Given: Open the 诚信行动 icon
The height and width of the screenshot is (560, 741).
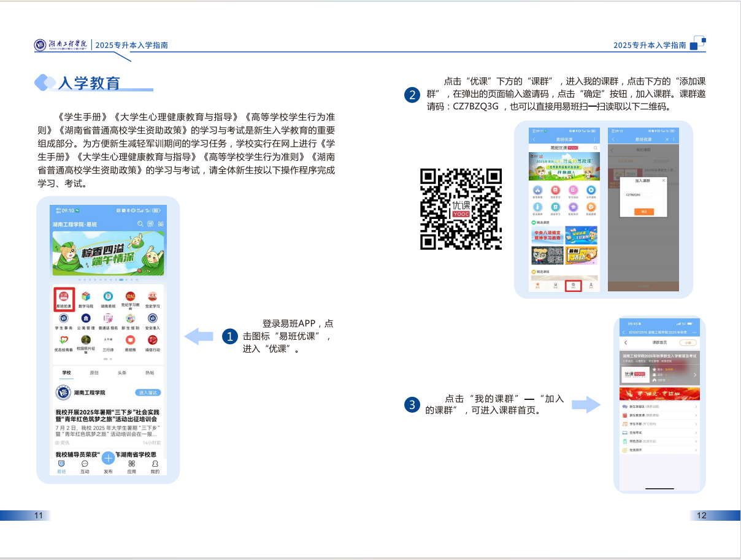Looking at the screenshot, I should click(152, 340).
